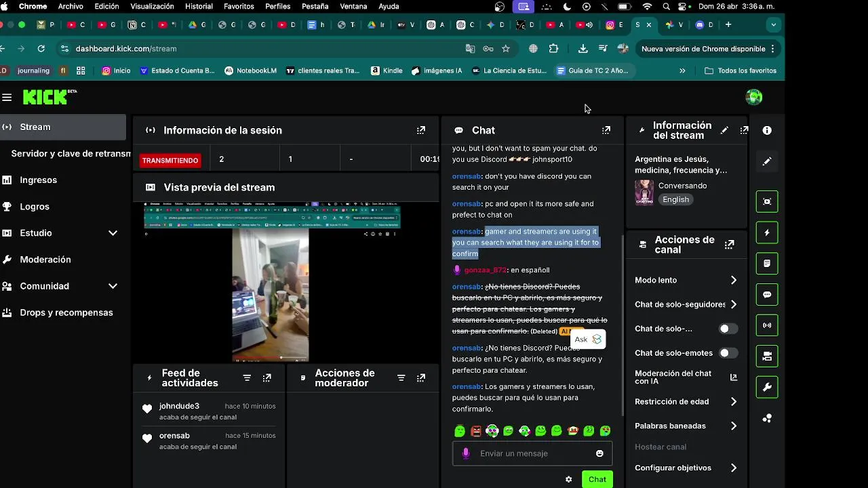The height and width of the screenshot is (488, 868).
Task: Click the info icon in the right toolbar
Action: click(767, 130)
